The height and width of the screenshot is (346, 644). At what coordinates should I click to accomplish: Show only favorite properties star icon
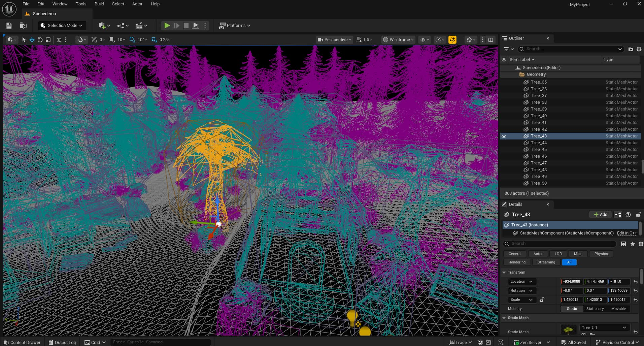pyautogui.click(x=633, y=244)
